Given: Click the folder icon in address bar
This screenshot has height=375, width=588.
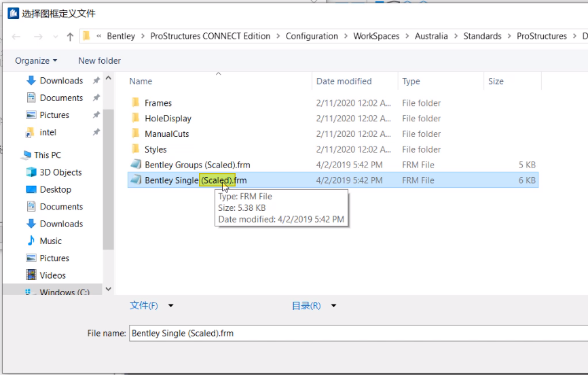Looking at the screenshot, I should pyautogui.click(x=87, y=36).
